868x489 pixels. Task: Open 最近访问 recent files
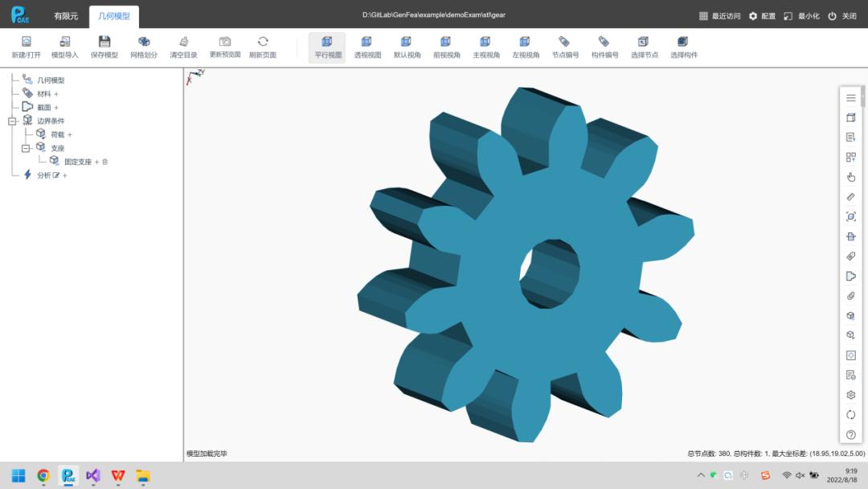[x=720, y=15]
